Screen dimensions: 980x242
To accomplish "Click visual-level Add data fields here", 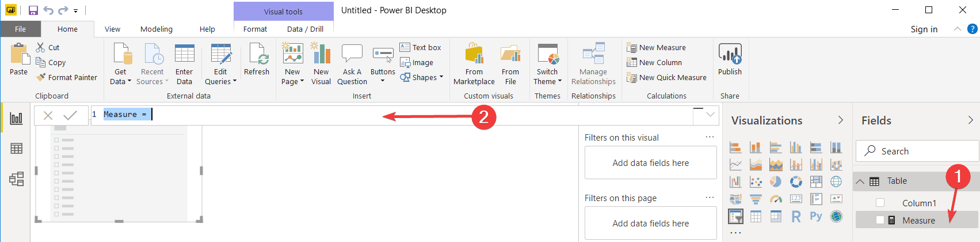I will [650, 162].
